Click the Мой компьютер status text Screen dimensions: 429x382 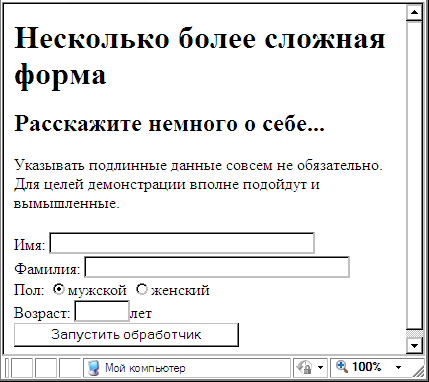pos(145,368)
